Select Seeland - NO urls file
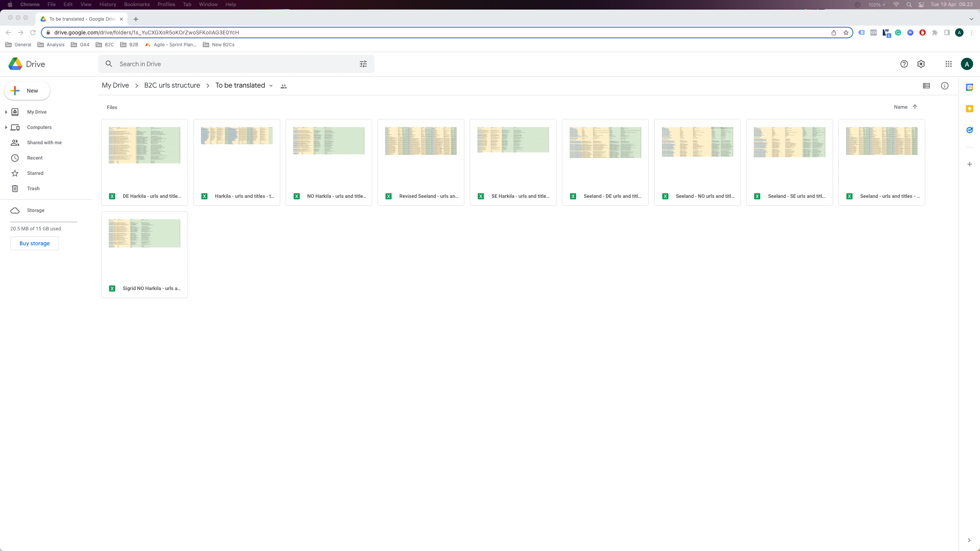This screenshot has width=980, height=551. [697, 162]
